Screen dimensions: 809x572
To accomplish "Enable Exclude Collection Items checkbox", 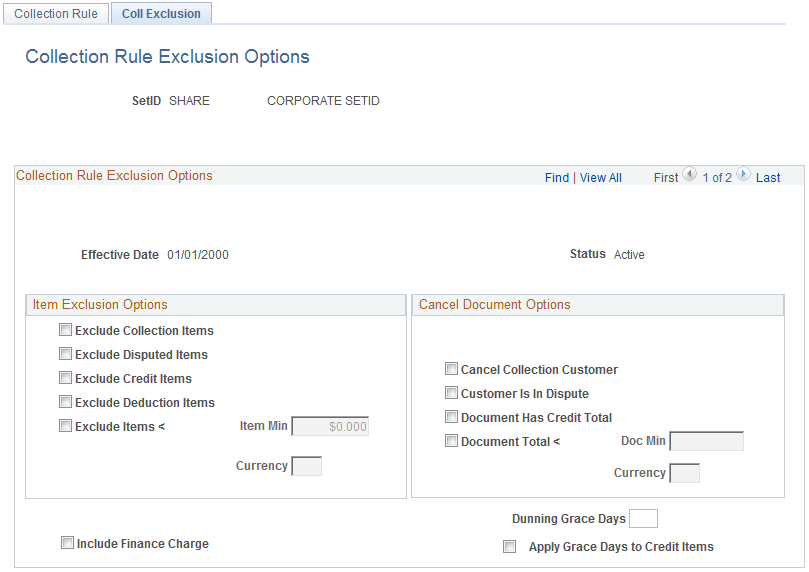I will tap(66, 330).
